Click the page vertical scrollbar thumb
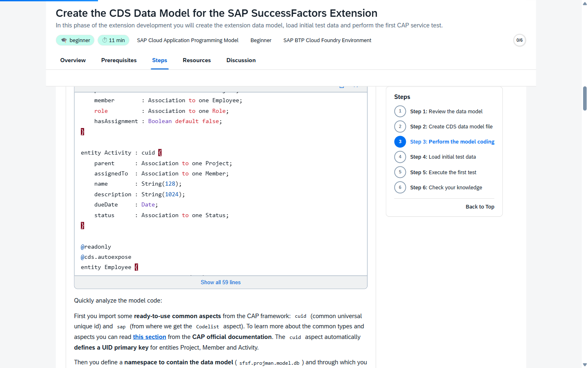Screen dimensions: 588x368 (585, 98)
